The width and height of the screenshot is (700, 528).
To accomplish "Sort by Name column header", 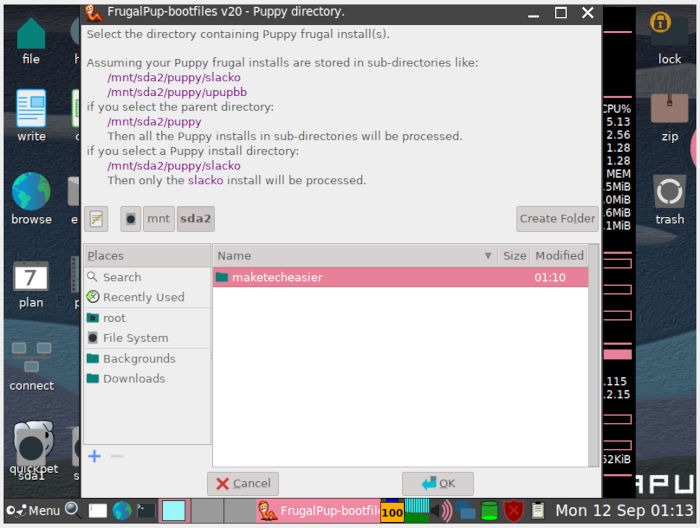I will 355,256.
